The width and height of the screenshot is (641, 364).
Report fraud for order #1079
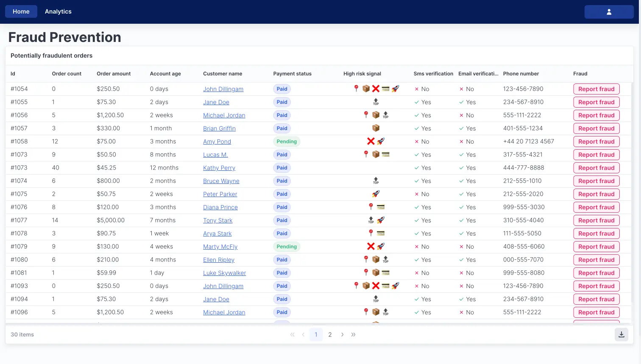[596, 247]
